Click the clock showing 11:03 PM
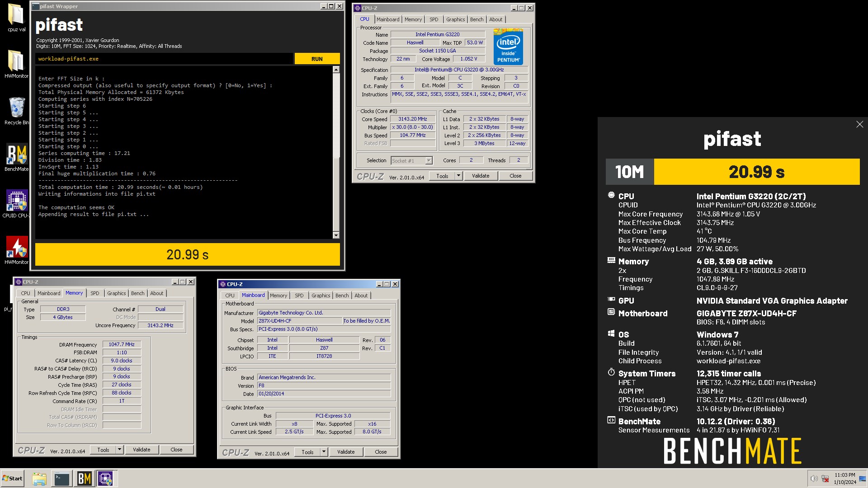The height and width of the screenshot is (488, 868). [x=844, y=475]
